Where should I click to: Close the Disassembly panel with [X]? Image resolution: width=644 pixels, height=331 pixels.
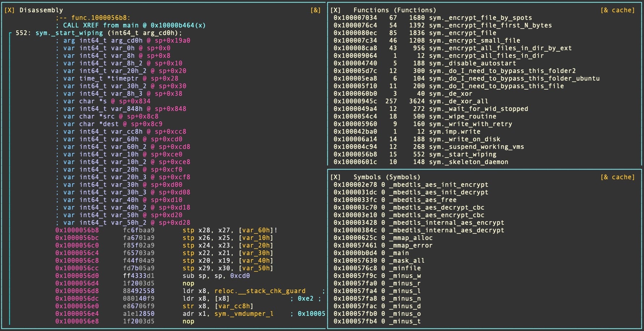(9, 10)
